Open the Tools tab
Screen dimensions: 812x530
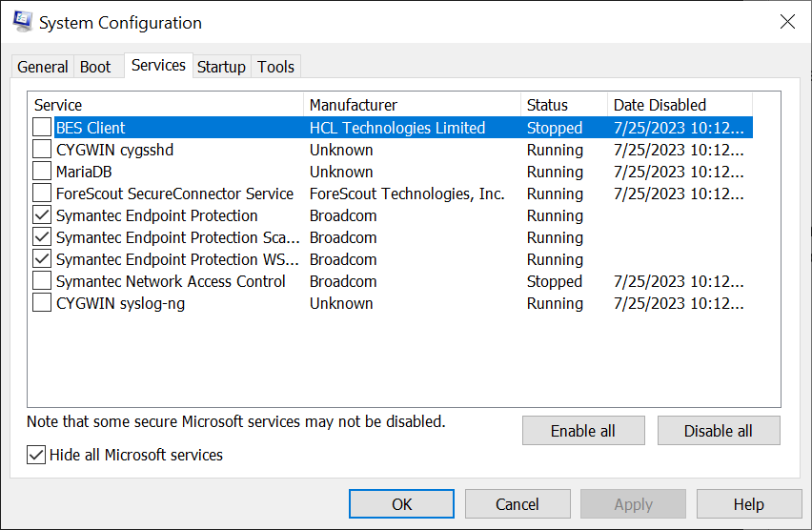276,67
